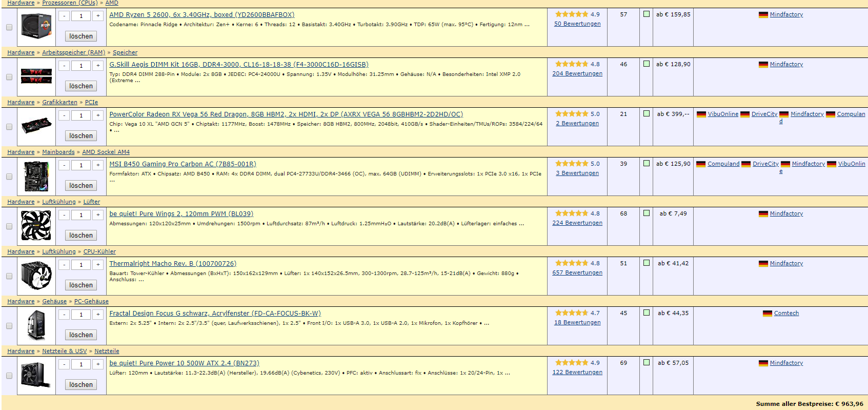Viewport: 868px width, 410px height.
Task: Open AMD Ryzen 5 2600 product thumbnail
Action: point(36,27)
